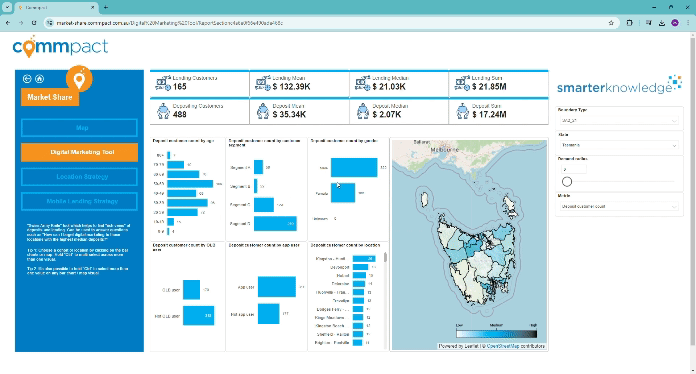This screenshot has width=696, height=374.
Task: Click the radius value input box
Action: [573, 169]
